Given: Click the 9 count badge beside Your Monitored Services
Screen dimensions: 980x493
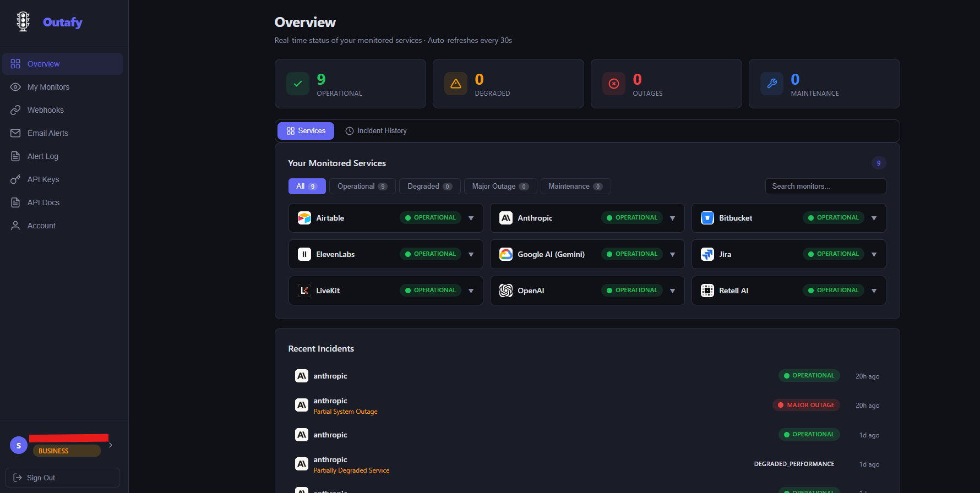Looking at the screenshot, I should pyautogui.click(x=879, y=163).
